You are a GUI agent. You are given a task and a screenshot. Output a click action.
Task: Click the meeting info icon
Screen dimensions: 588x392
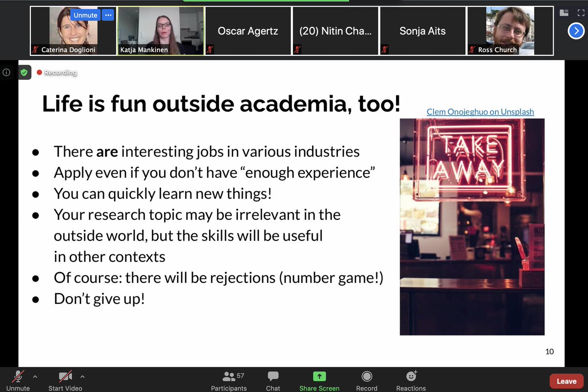point(6,72)
